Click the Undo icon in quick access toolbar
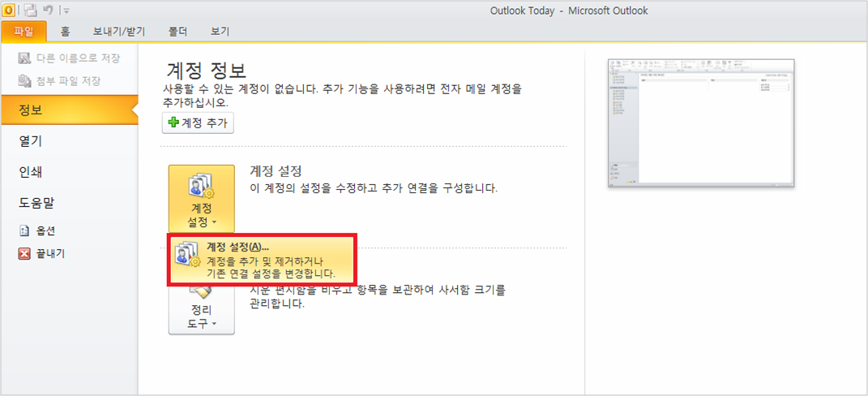This screenshot has width=868, height=396. (48, 10)
